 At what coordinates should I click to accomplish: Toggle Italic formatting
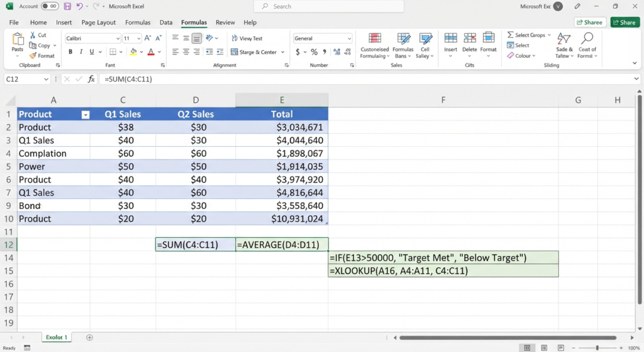(81, 52)
